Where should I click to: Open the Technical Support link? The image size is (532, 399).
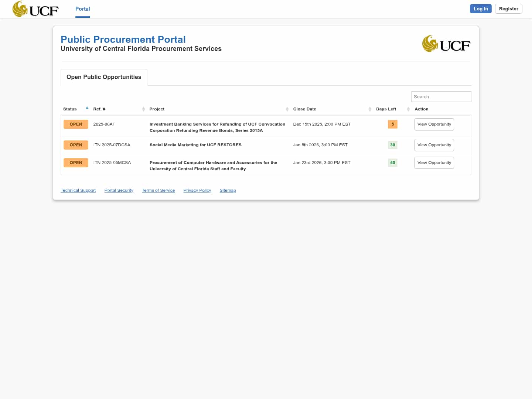[78, 190]
